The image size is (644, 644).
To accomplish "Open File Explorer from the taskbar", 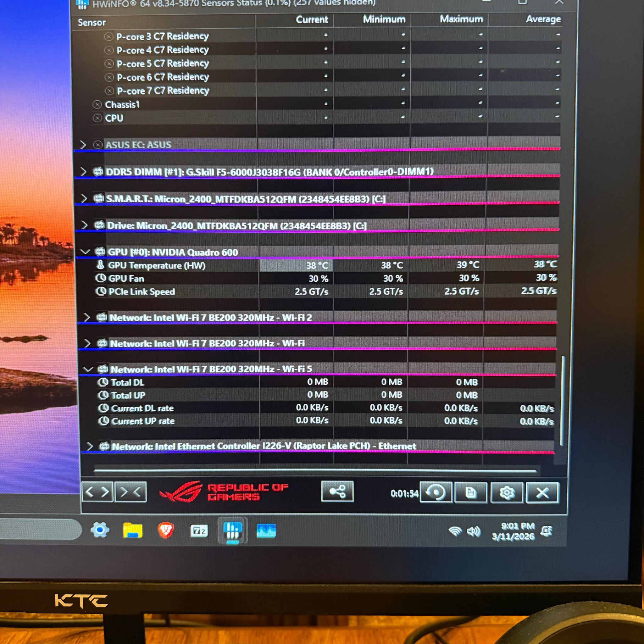I will pyautogui.click(x=133, y=530).
